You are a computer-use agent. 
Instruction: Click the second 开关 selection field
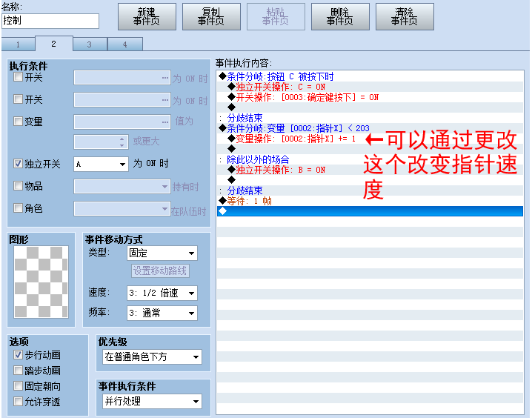click(122, 100)
